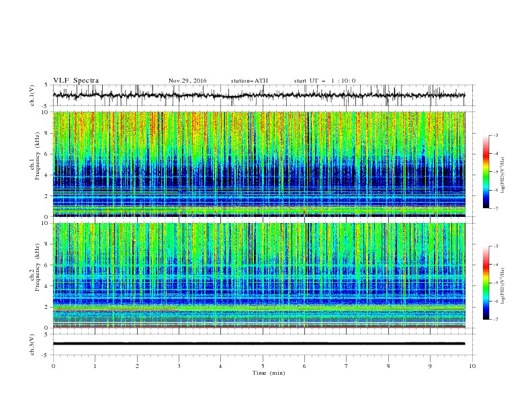
Task: Click the ch.3 flat waveform trace
Action: tap(259, 344)
